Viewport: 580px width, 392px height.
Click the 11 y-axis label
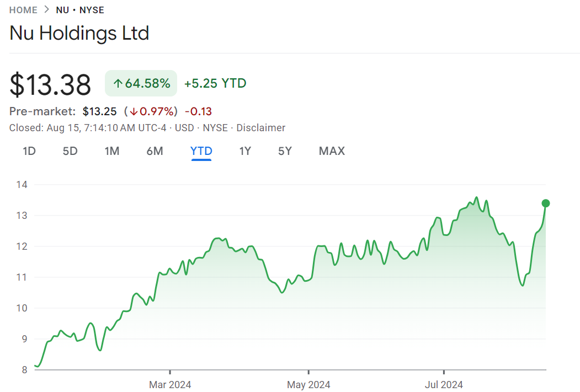22,277
